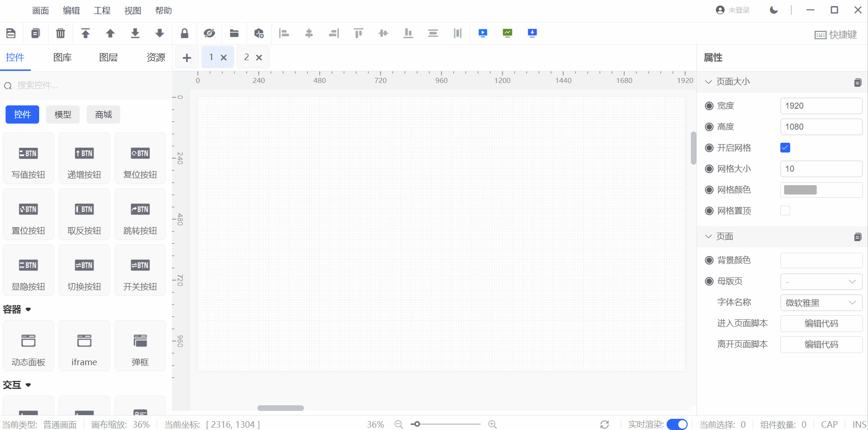Turn off the 实时渲染 toggle
Viewport: 868px width, 430px height.
677,424
